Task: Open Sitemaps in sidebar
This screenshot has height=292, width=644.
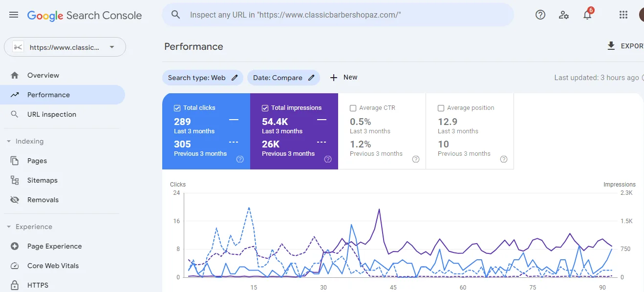Action: click(x=63, y=180)
